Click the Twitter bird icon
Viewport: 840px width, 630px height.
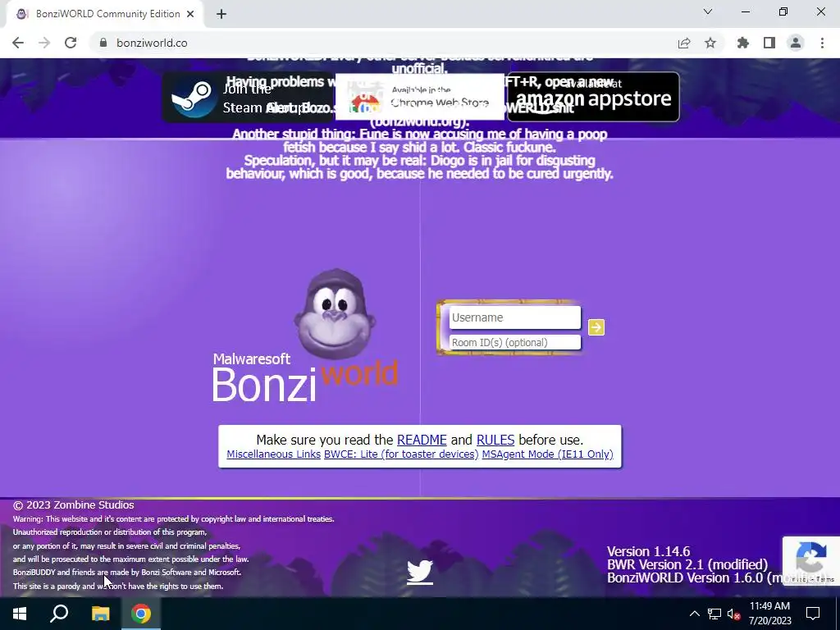(419, 571)
